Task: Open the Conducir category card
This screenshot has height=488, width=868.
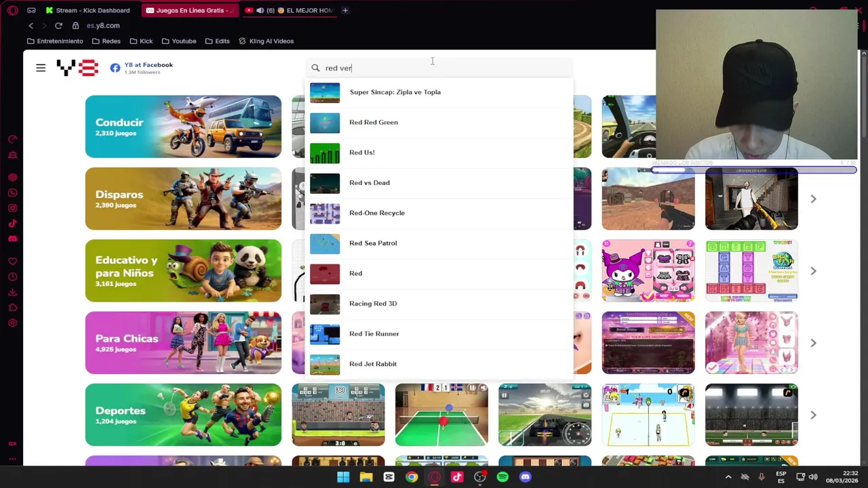Action: click(183, 127)
